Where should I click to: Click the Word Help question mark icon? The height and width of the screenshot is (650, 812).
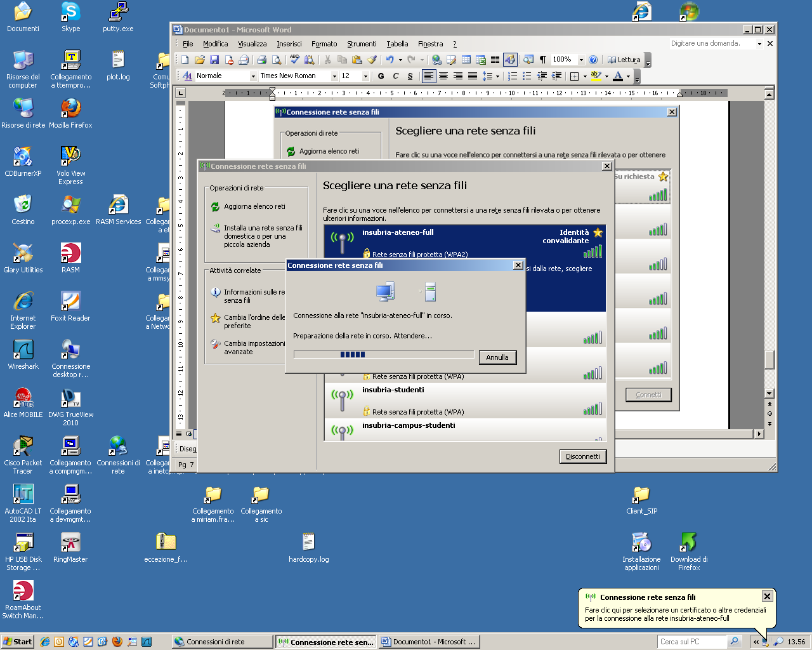coord(593,60)
